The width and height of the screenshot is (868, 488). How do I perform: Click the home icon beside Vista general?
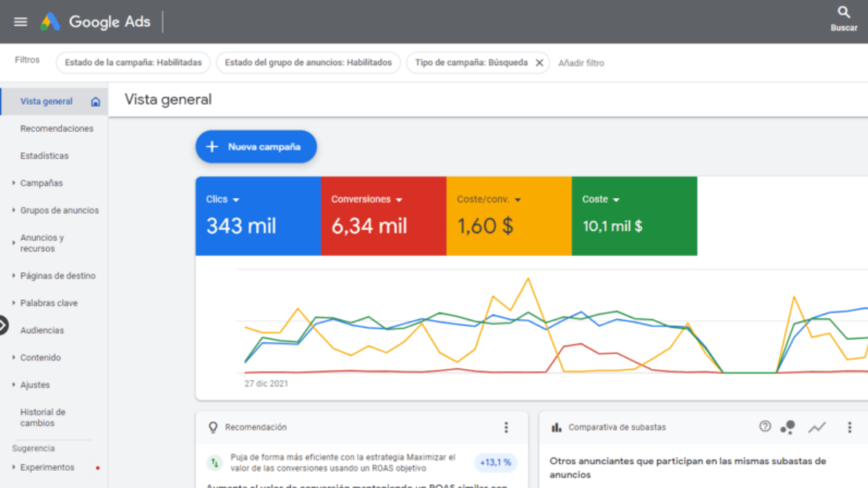coord(95,102)
